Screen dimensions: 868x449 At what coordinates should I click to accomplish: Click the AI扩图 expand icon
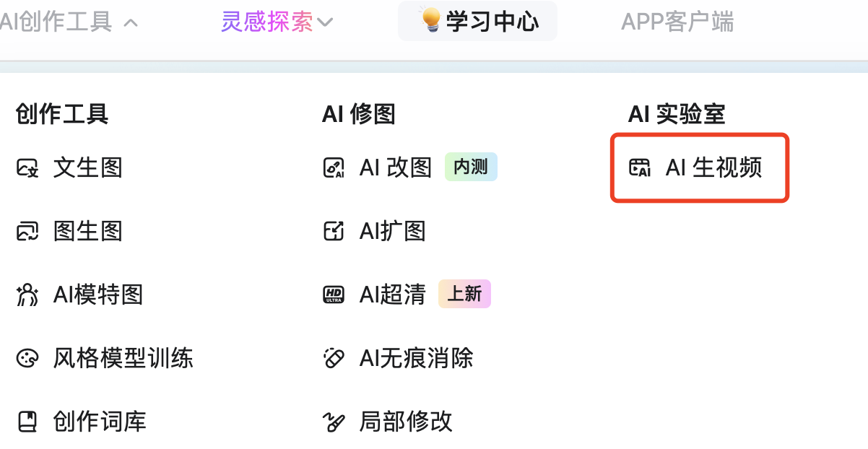(333, 232)
